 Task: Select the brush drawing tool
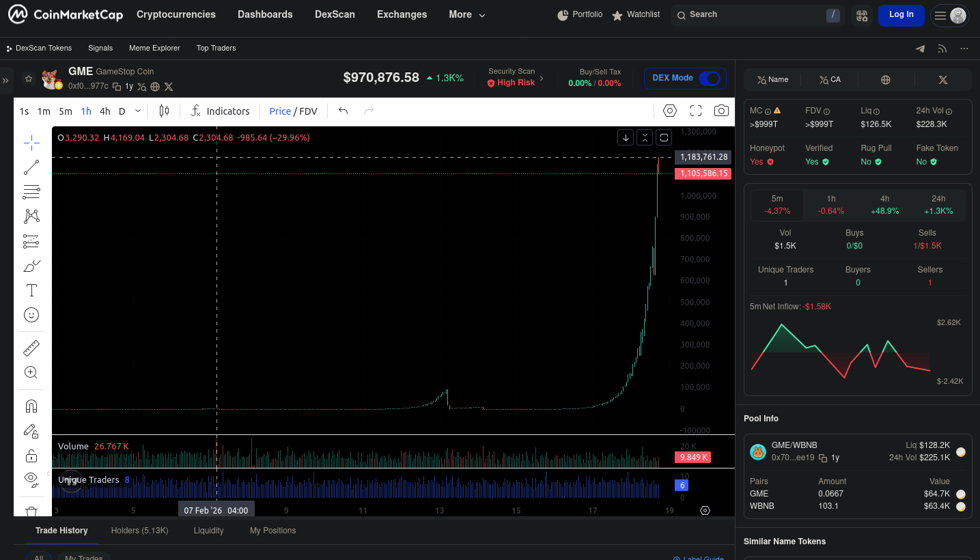tap(31, 266)
